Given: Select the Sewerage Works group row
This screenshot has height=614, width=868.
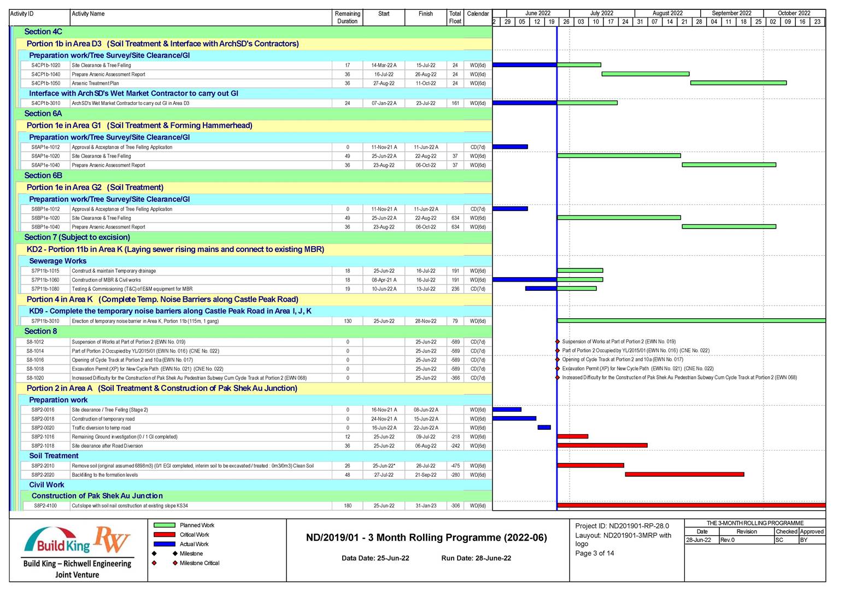Looking at the screenshot, I should point(256,261).
